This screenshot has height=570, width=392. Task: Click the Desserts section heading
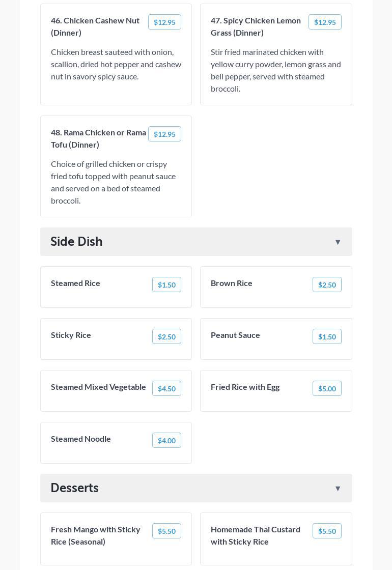[x=75, y=488]
